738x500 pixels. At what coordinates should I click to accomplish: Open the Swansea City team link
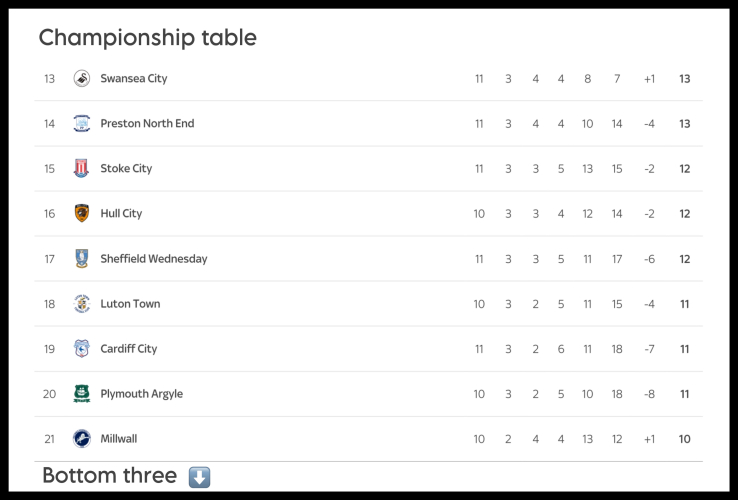pyautogui.click(x=134, y=79)
